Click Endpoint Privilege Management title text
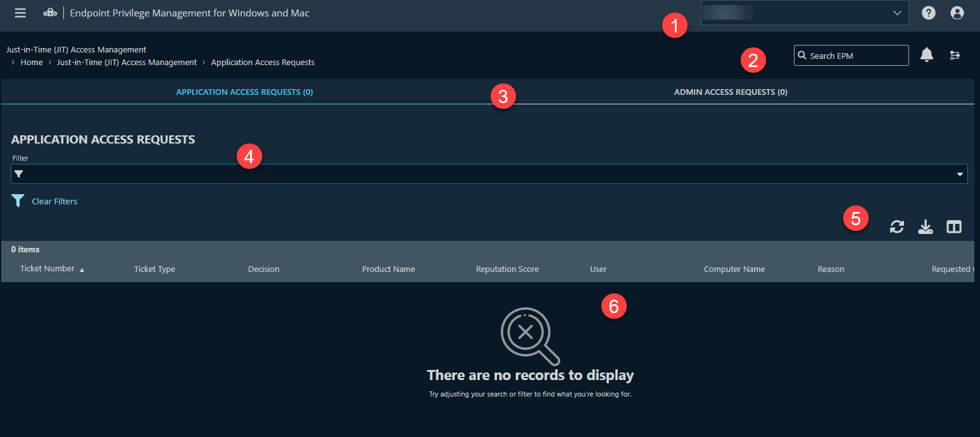Image resolution: width=980 pixels, height=437 pixels. coord(189,13)
